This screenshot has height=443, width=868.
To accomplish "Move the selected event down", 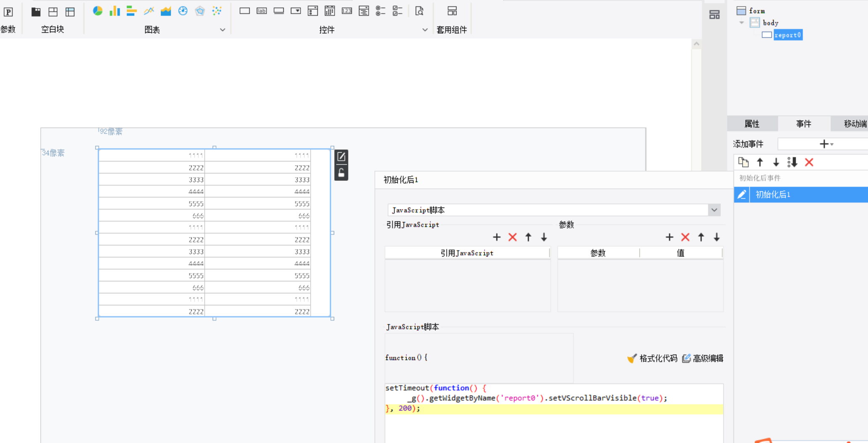I will coord(776,162).
